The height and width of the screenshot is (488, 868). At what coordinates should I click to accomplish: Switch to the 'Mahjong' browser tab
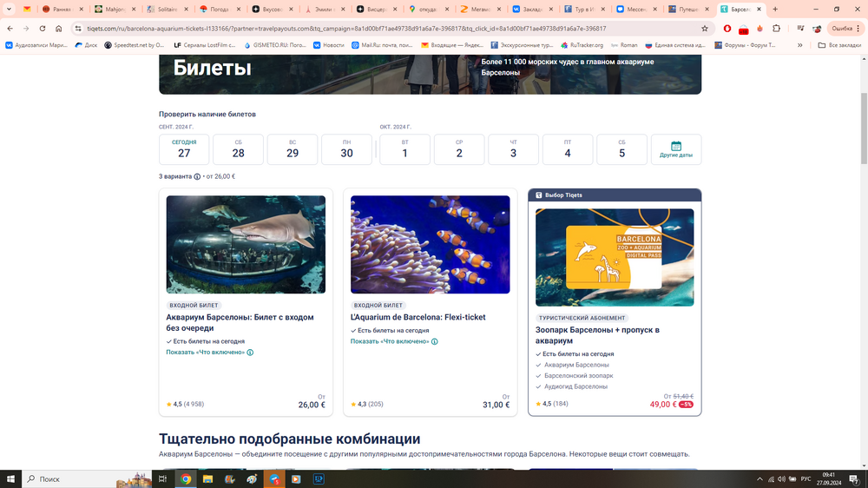[115, 9]
